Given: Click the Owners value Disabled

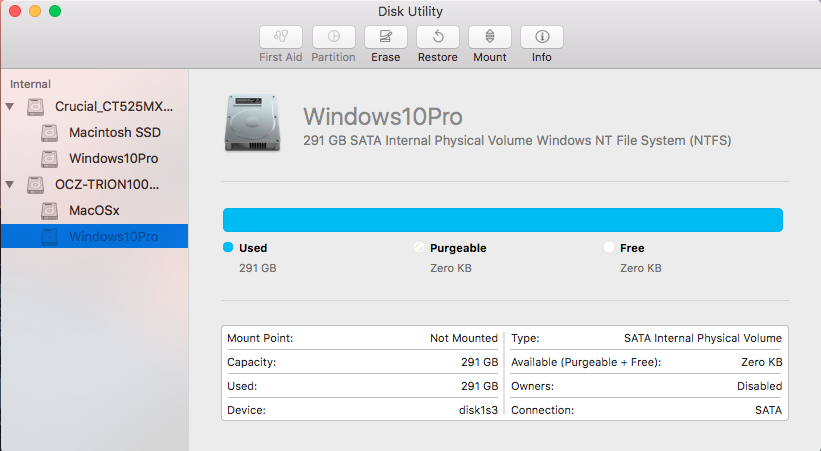Looking at the screenshot, I should (760, 387).
